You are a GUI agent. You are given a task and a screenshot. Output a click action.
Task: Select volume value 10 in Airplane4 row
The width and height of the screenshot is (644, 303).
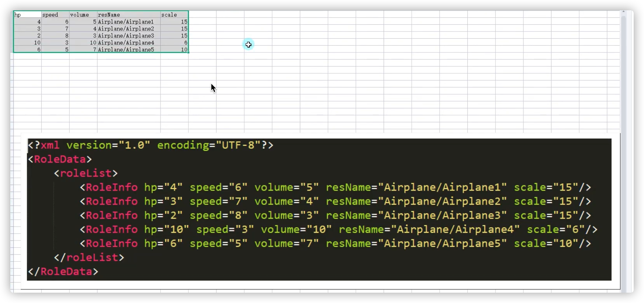click(83, 43)
